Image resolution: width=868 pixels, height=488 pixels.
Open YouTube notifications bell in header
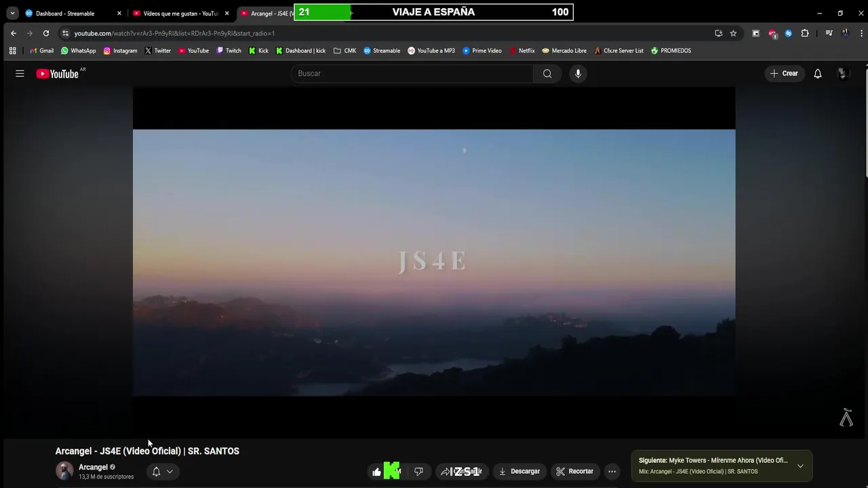pos(818,73)
